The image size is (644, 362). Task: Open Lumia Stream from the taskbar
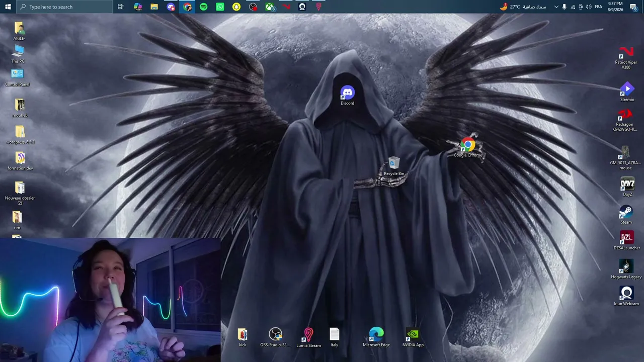(x=318, y=7)
